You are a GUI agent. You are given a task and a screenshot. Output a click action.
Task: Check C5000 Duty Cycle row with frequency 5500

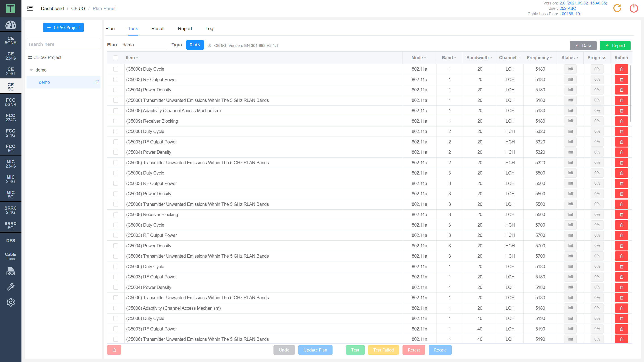click(116, 173)
